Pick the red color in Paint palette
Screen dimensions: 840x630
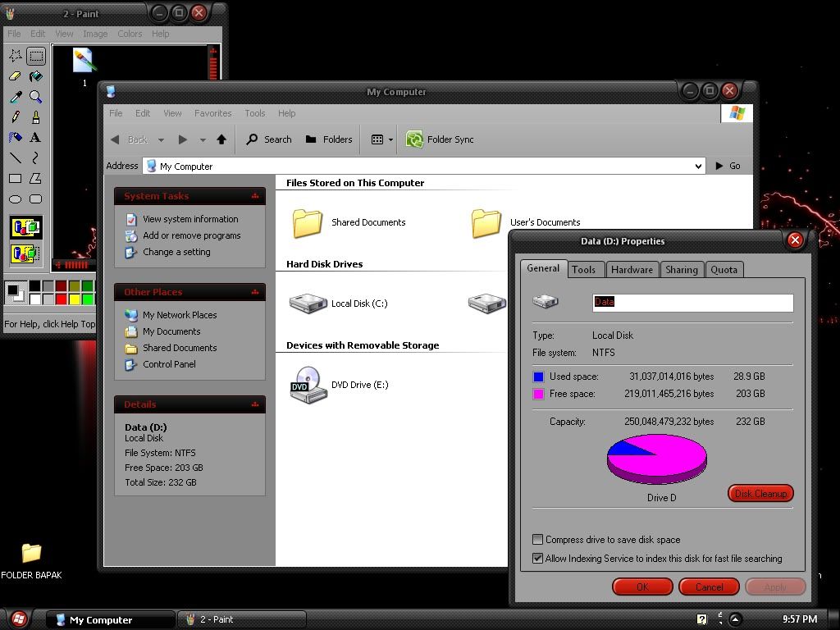pyautogui.click(x=61, y=299)
